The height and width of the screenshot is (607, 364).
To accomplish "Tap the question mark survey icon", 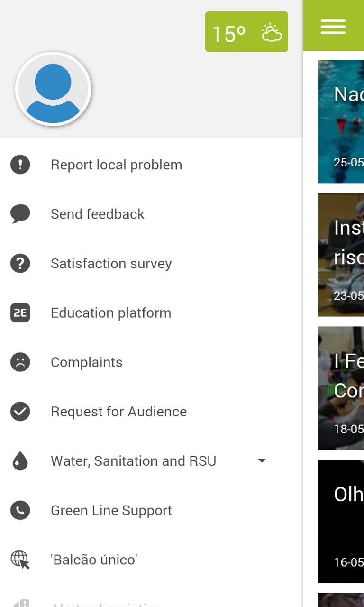I will (x=20, y=263).
